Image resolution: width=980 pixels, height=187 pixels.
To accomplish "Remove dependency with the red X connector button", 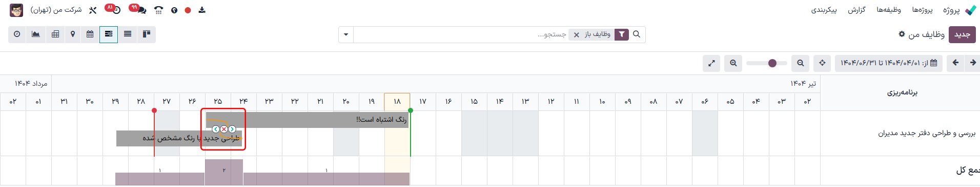I will (x=224, y=129).
